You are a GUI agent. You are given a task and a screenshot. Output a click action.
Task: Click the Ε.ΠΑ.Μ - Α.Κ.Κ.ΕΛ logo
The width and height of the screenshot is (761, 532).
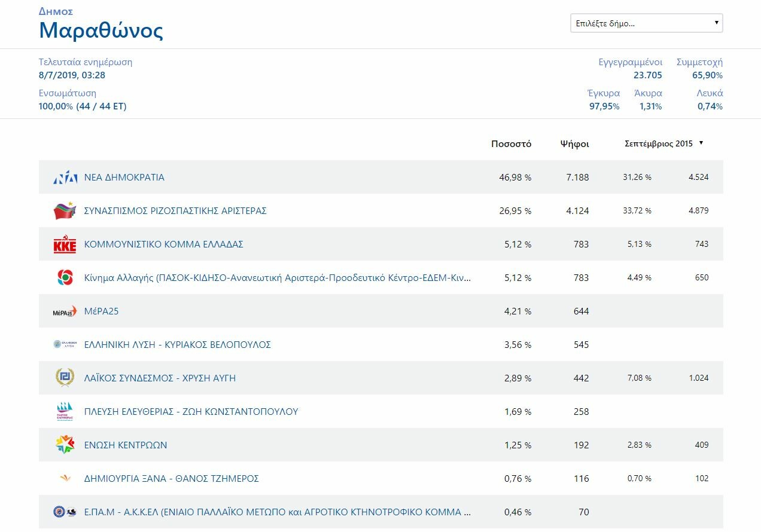65,512
